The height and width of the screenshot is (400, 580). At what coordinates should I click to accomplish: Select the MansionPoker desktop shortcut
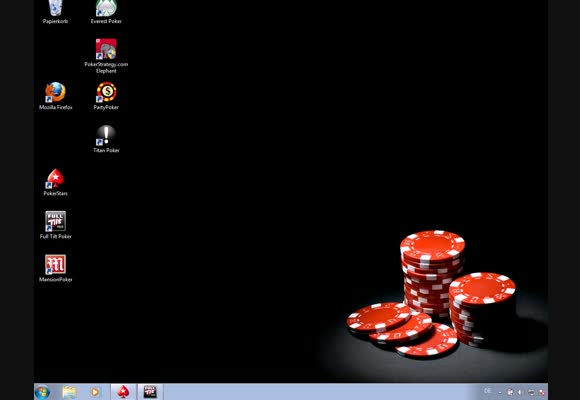click(55, 268)
